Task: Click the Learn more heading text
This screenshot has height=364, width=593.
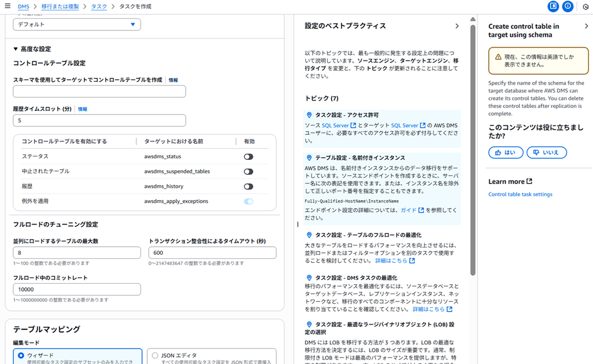Action: pos(506,181)
